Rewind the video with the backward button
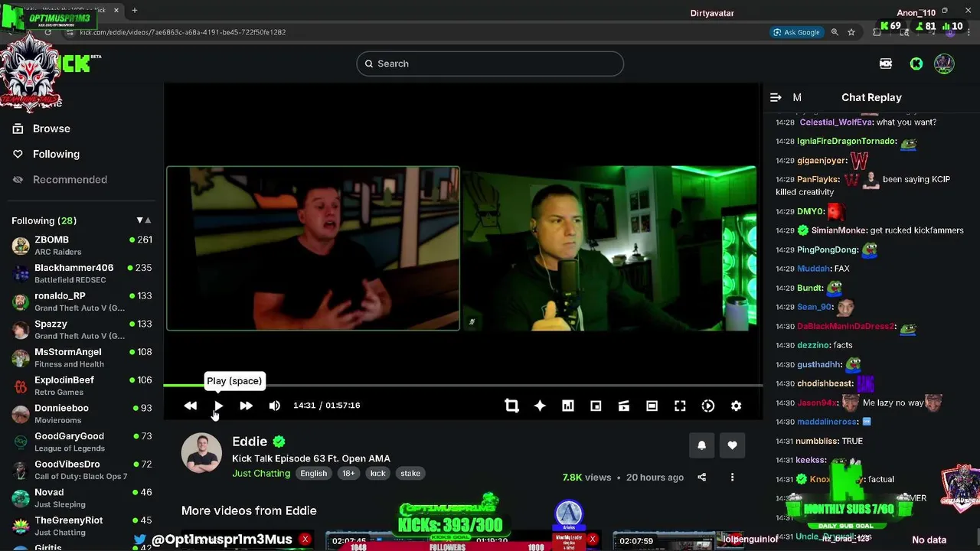Viewport: 980px width, 551px height. point(191,406)
